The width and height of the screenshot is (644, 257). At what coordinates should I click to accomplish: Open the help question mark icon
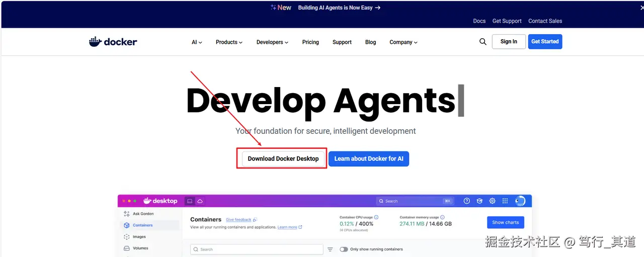[467, 201]
